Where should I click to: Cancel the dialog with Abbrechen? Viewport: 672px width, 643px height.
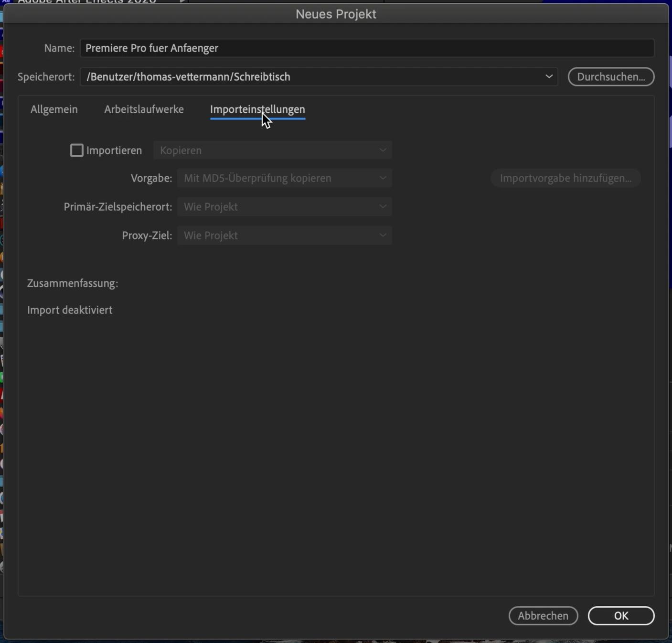[x=543, y=616]
